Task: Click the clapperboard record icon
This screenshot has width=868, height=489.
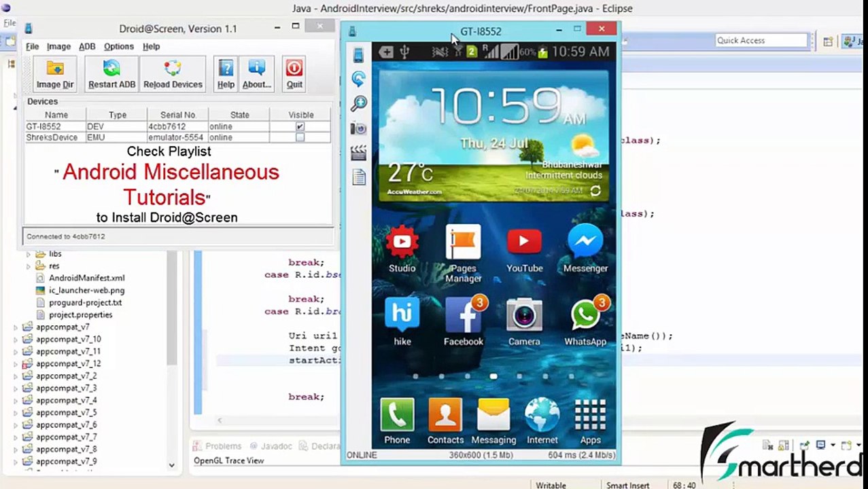Action: [358, 153]
